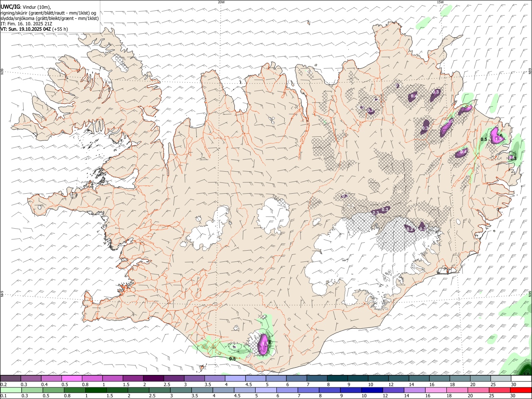The width and height of the screenshot is (532, 399).
Task: Pick the hot pink swatch at 20, lower legend row
Action: click(x=478, y=390)
